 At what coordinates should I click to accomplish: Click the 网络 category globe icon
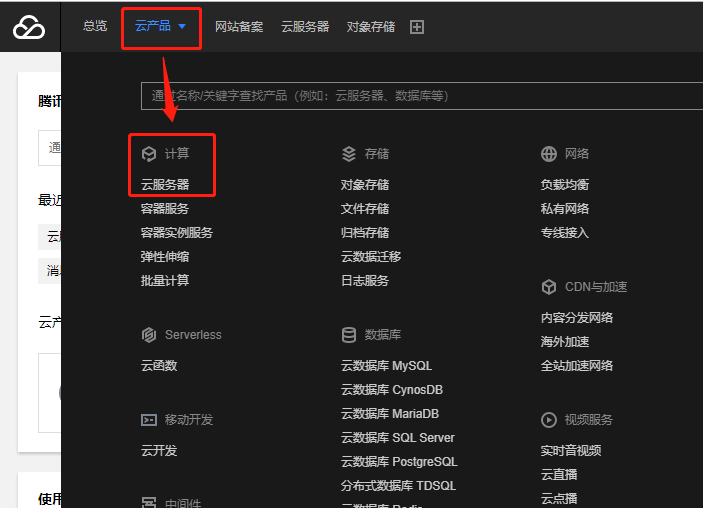pyautogui.click(x=549, y=154)
